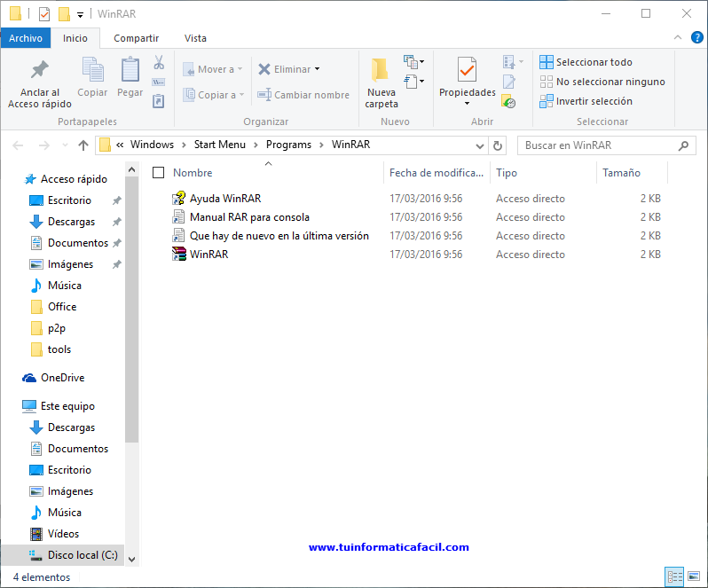This screenshot has height=588, width=708.
Task: Switch to the Compartir tab
Action: click(136, 38)
